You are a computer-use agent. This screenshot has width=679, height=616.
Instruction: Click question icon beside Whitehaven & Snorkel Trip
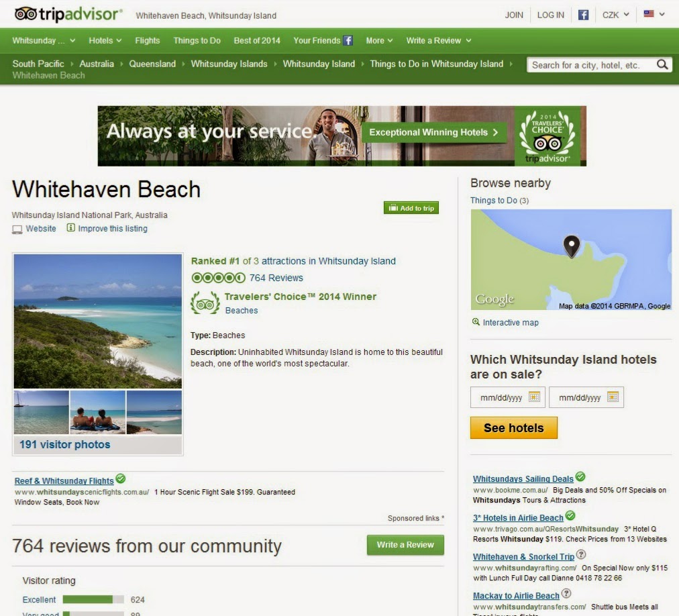(x=581, y=554)
